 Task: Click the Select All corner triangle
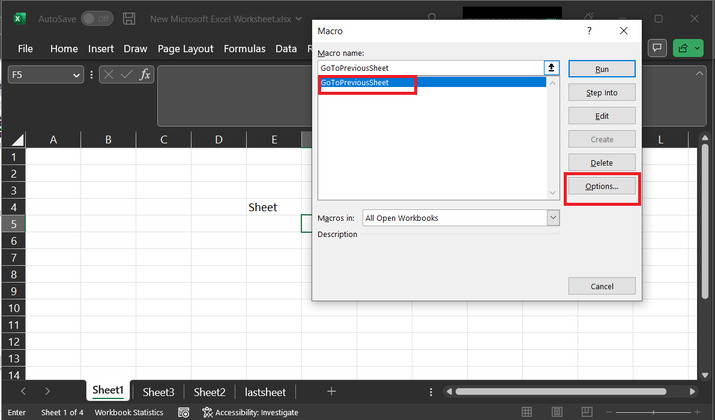(16, 140)
